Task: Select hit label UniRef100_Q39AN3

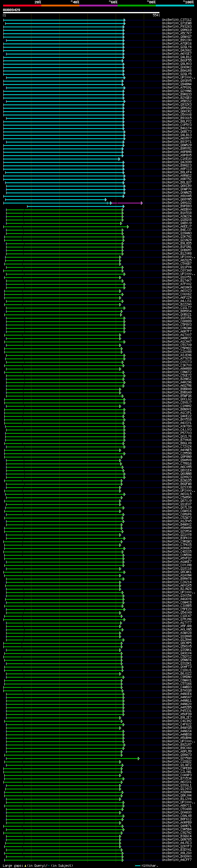Action: click(177, 233)
